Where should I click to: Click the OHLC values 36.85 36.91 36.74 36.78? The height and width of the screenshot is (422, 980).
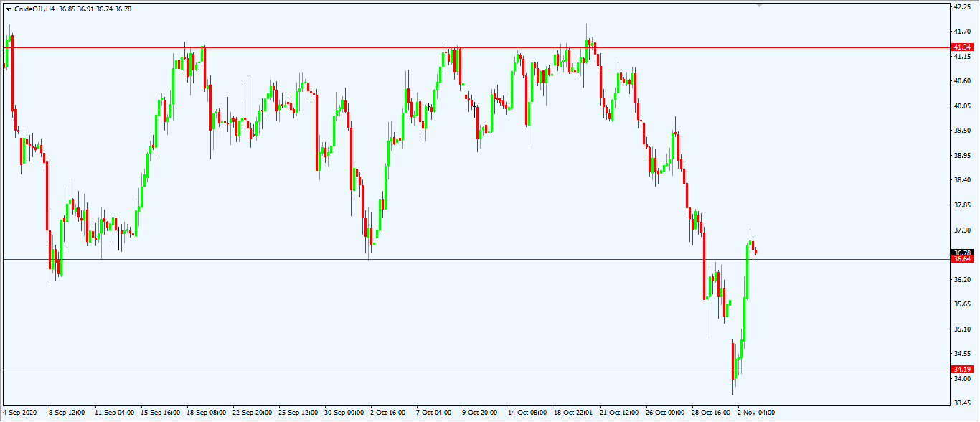tap(96, 9)
